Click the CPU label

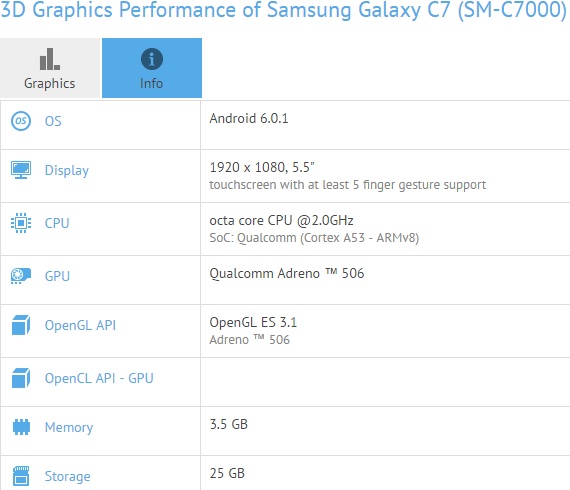(57, 223)
